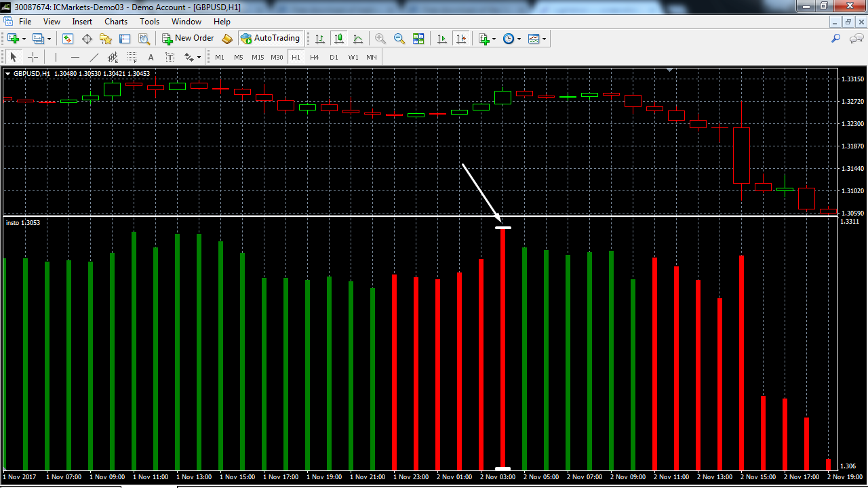Toggle the chart shift icon
This screenshot has height=488, width=868.
pyautogui.click(x=461, y=39)
